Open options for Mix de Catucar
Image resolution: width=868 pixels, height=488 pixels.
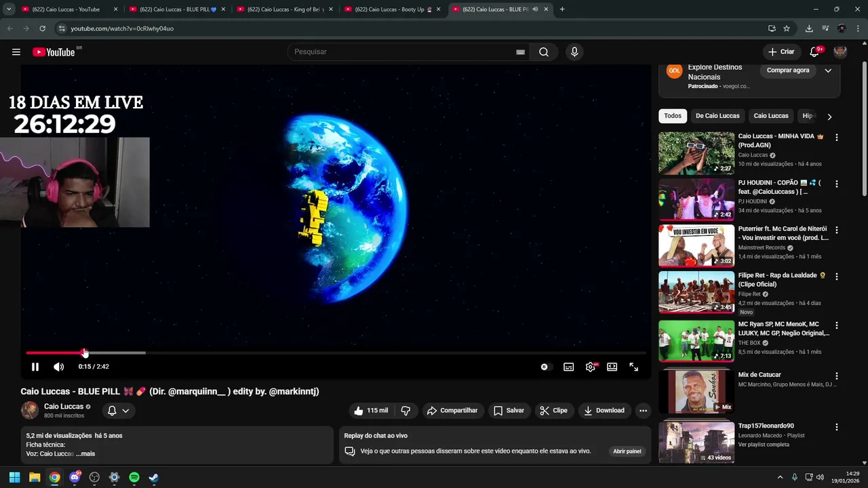(x=836, y=375)
